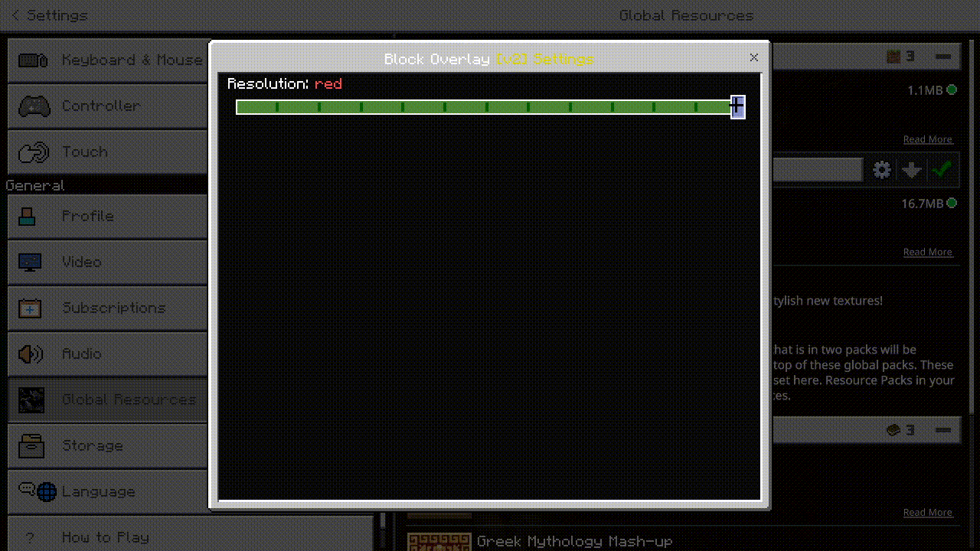The height and width of the screenshot is (551, 980).
Task: Click Read More under 1.1MB pack
Action: (x=928, y=139)
